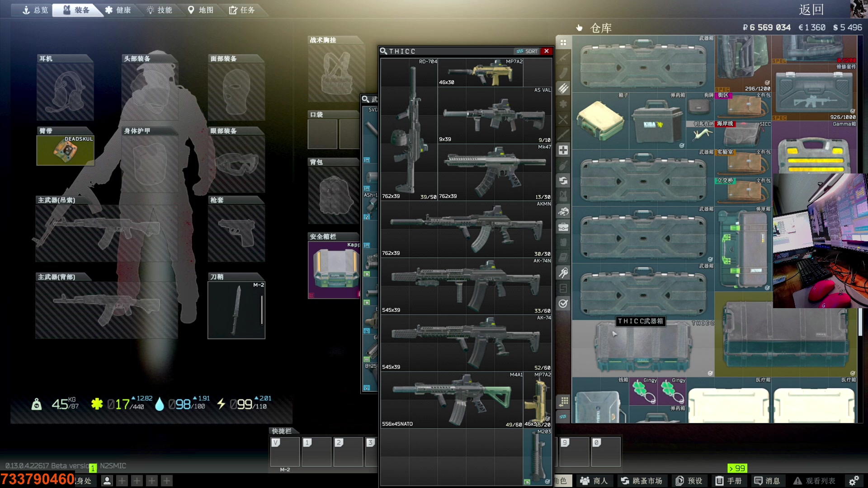The width and height of the screenshot is (868, 488).
Task: Open the THICC武器箱 in stash
Action: pos(643,348)
